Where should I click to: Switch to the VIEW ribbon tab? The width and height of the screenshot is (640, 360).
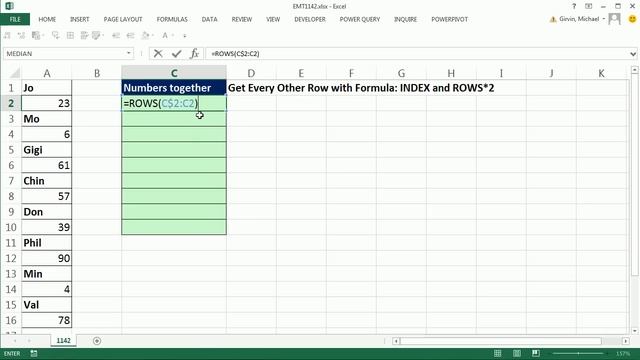(x=273, y=19)
